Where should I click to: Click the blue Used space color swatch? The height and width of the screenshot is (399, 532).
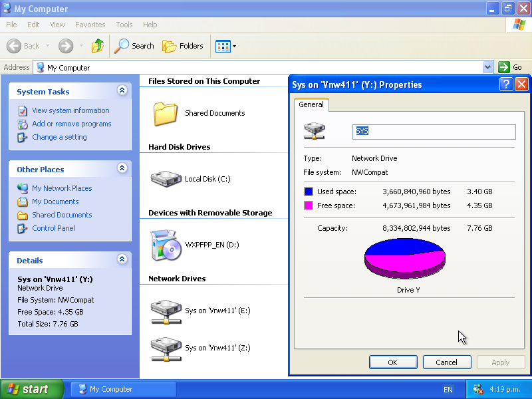tap(309, 192)
